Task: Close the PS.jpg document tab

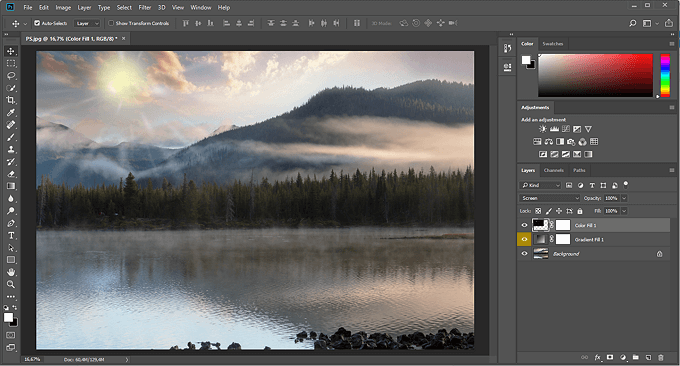Action: 124,39
